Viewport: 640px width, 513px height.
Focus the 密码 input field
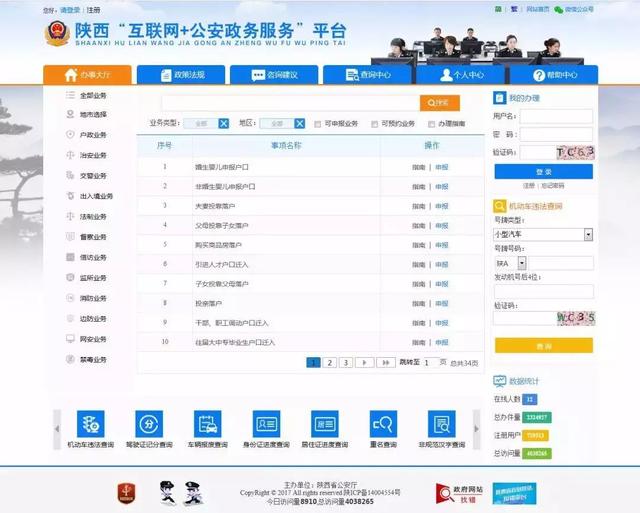[556, 134]
